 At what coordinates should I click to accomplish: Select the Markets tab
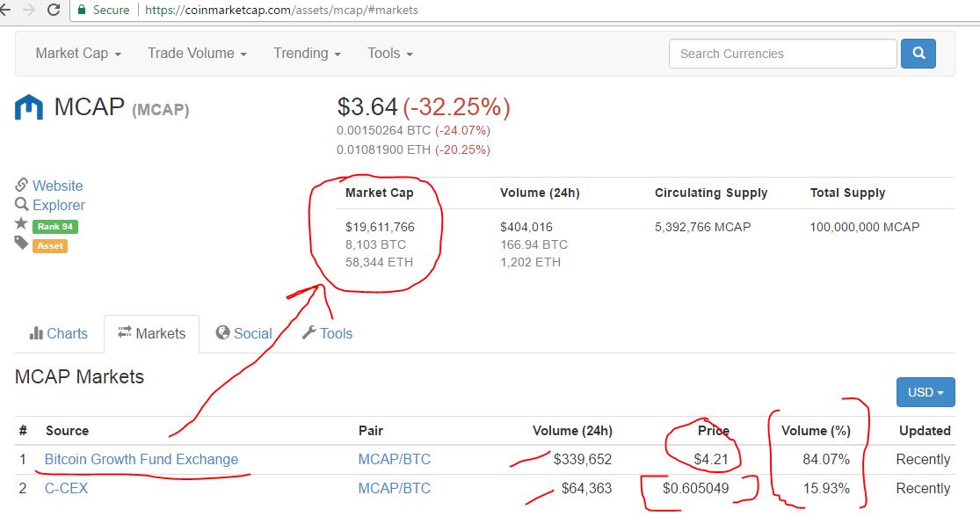pos(152,334)
